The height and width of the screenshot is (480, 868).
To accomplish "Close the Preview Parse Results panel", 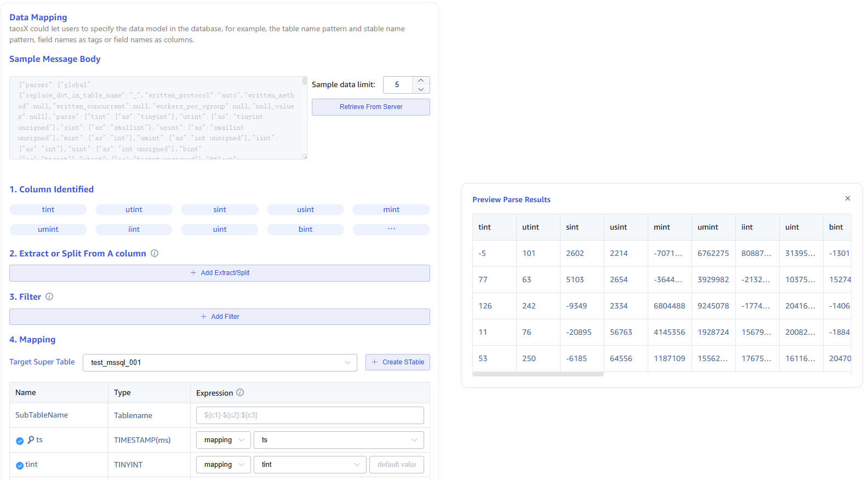I will click(x=847, y=198).
